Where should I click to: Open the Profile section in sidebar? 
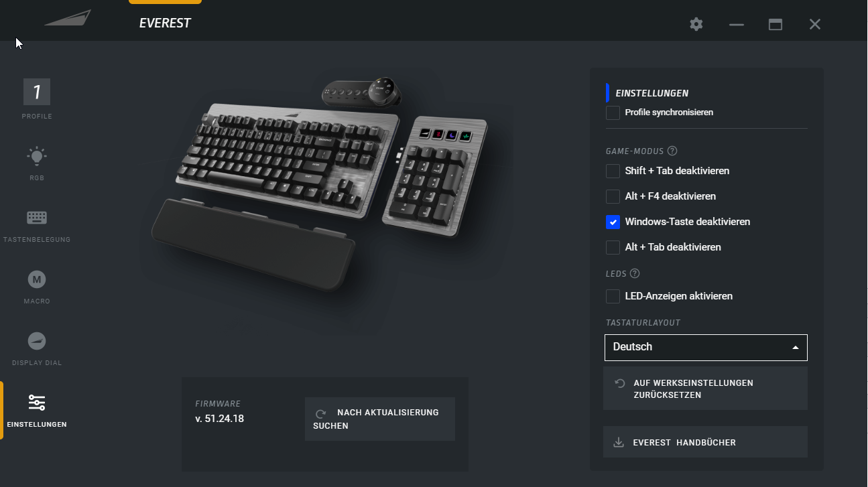point(37,99)
